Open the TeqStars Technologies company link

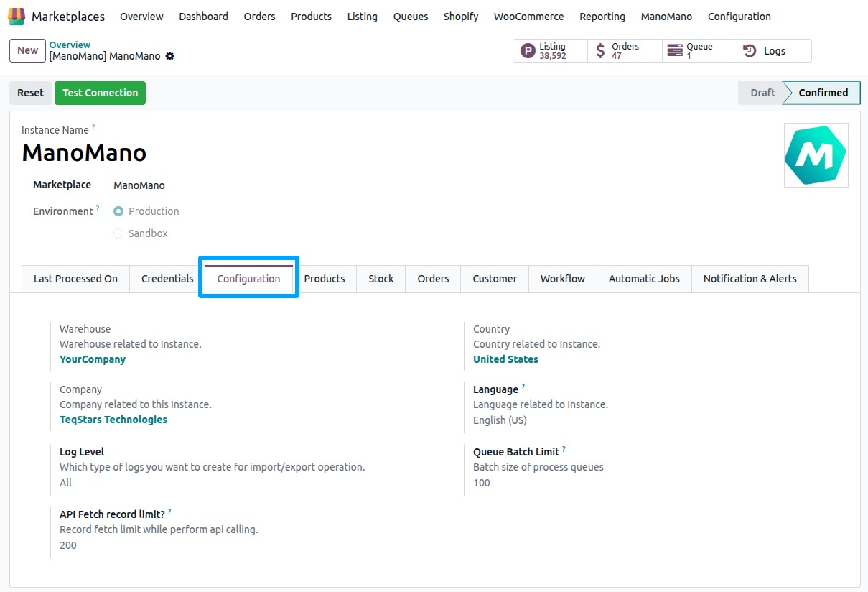point(113,420)
